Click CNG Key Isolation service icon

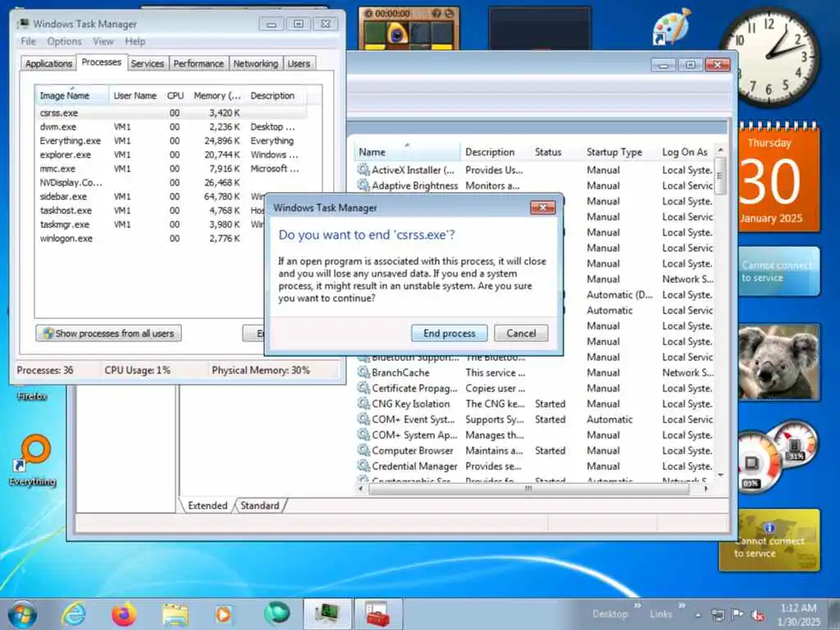[363, 404]
